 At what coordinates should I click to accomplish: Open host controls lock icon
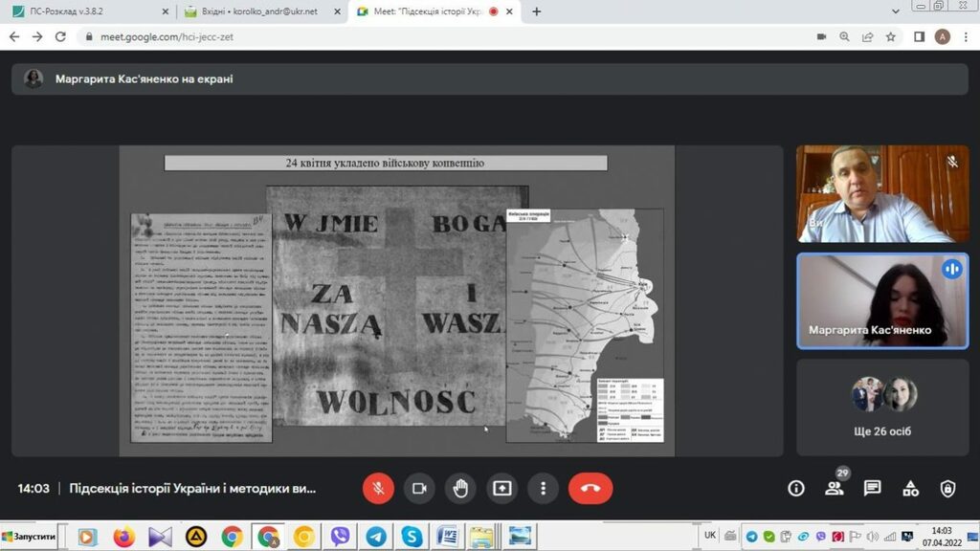click(x=947, y=488)
